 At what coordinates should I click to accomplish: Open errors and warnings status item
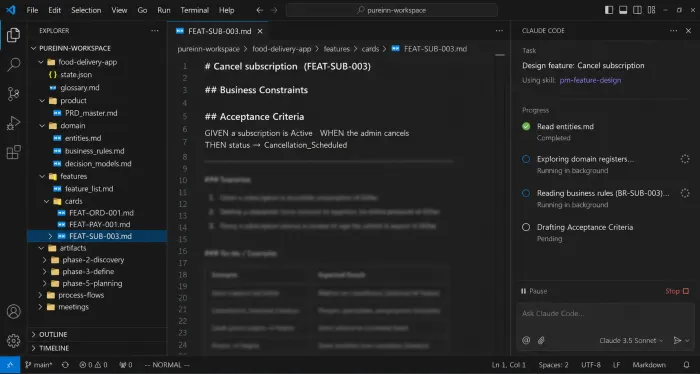pos(93,365)
